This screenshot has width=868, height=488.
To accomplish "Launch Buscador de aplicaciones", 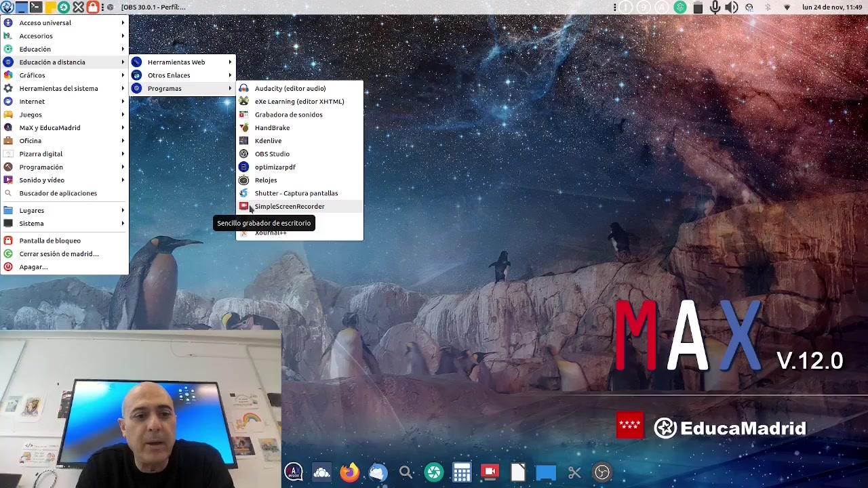I will pos(64,193).
